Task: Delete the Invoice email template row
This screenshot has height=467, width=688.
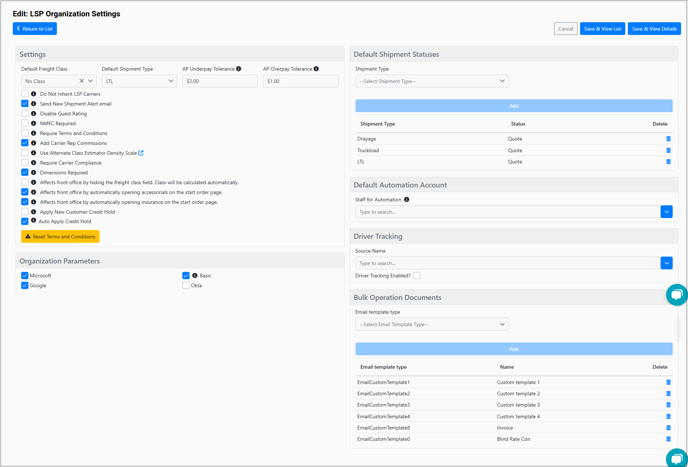Action: click(668, 427)
